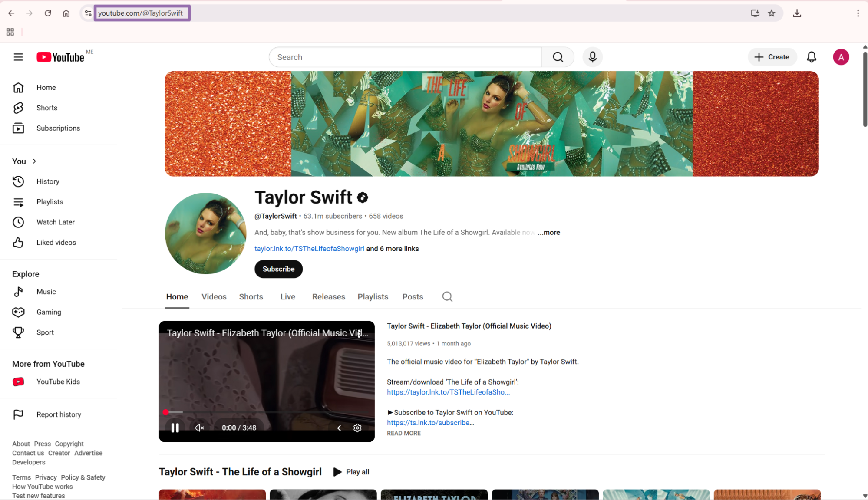Click the address bar URL

pyautogui.click(x=141, y=13)
